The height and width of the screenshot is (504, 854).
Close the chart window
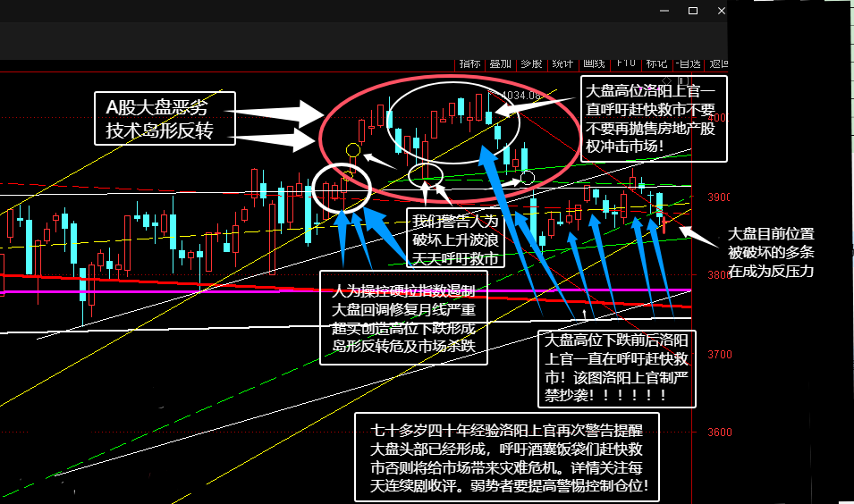tap(721, 11)
